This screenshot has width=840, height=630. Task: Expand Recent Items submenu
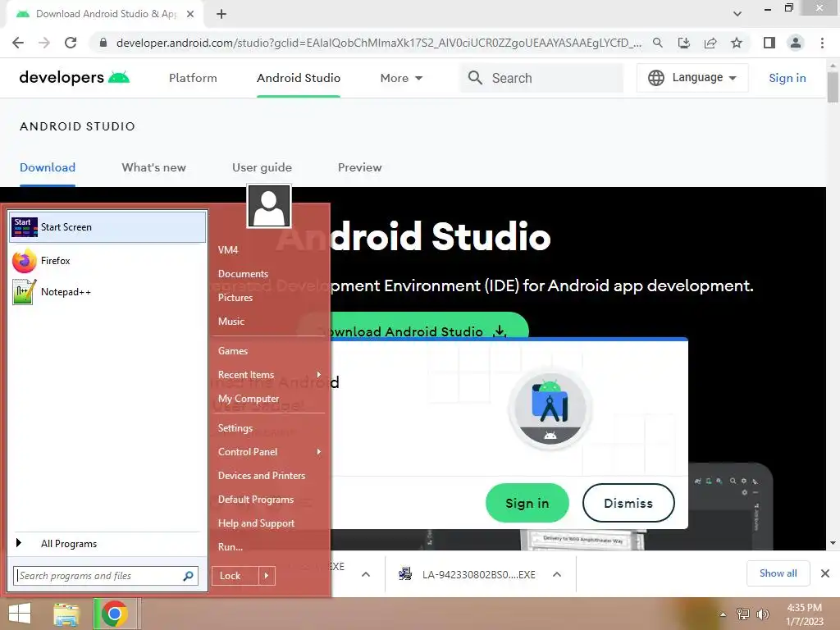pos(319,374)
